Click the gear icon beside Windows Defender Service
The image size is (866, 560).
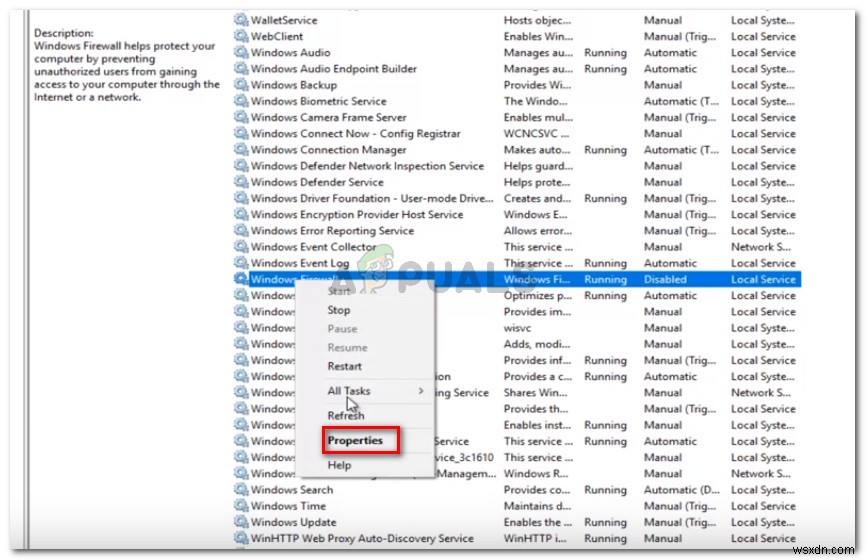[241, 182]
